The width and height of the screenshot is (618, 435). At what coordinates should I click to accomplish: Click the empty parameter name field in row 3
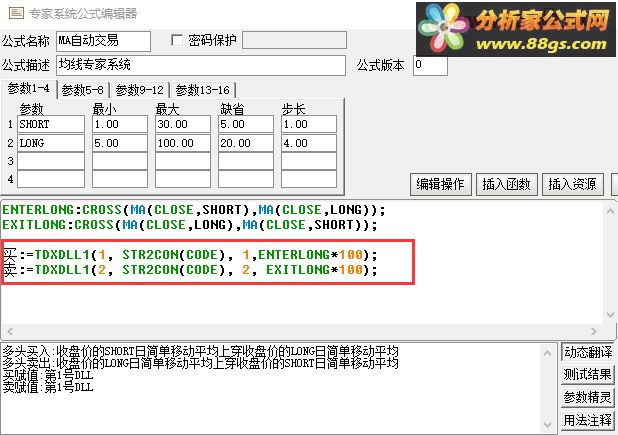point(51,161)
